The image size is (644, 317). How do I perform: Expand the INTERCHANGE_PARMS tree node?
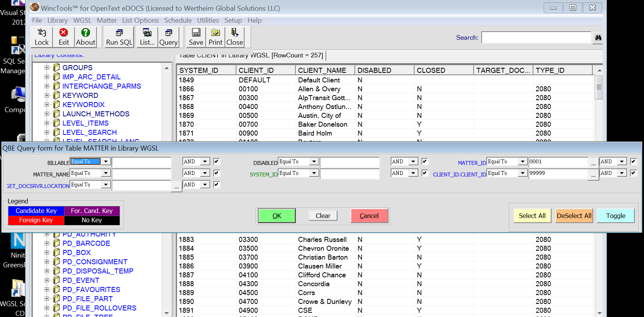pyautogui.click(x=47, y=86)
